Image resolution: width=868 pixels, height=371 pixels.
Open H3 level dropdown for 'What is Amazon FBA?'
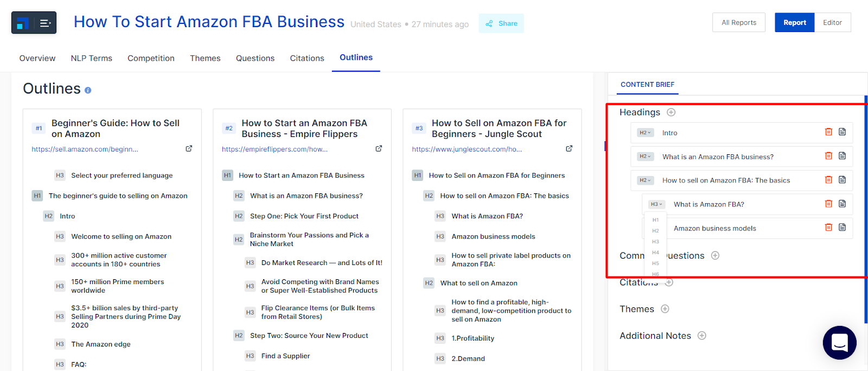[656, 204]
